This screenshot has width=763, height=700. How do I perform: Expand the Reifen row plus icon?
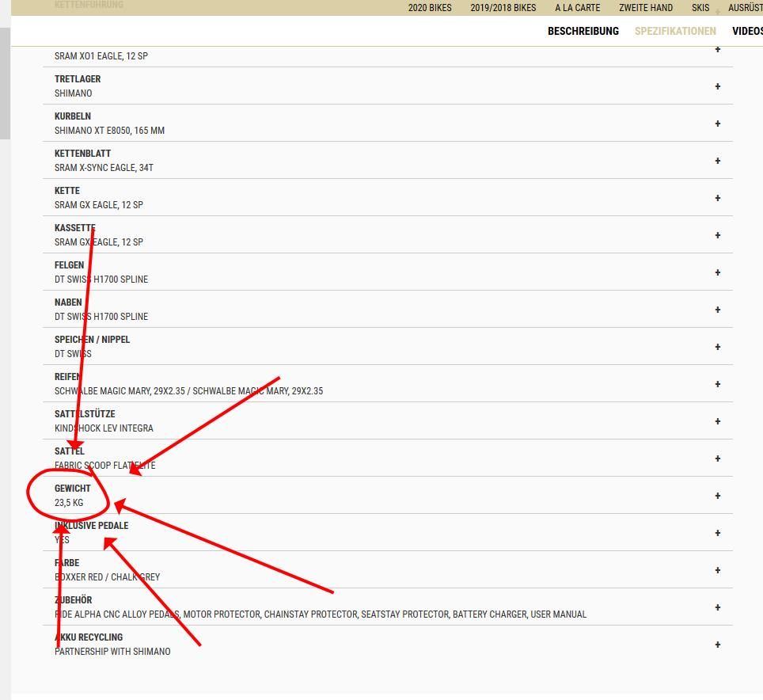point(717,384)
